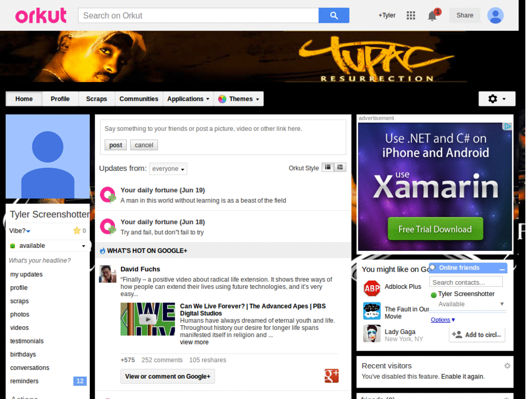Click the Say something status text box
This screenshot has width=532, height=399.
[x=223, y=129]
